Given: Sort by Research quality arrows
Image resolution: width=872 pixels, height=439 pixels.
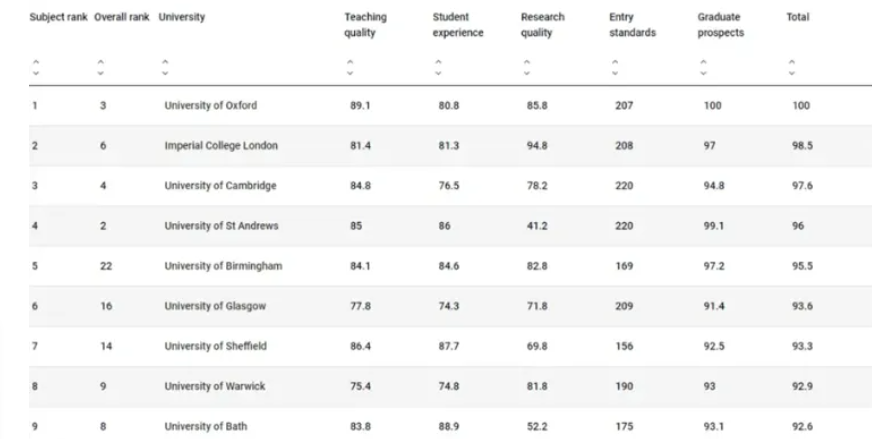Looking at the screenshot, I should click(x=525, y=68).
